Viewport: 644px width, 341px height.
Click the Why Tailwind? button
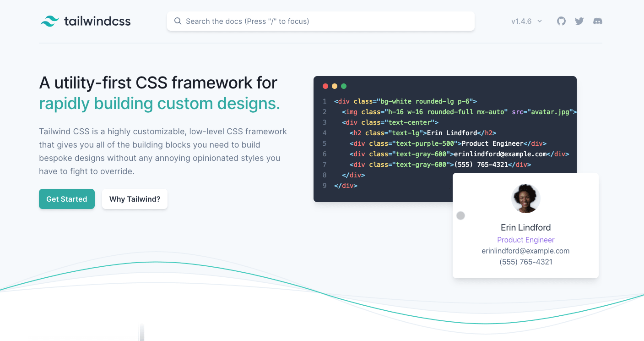coord(135,199)
